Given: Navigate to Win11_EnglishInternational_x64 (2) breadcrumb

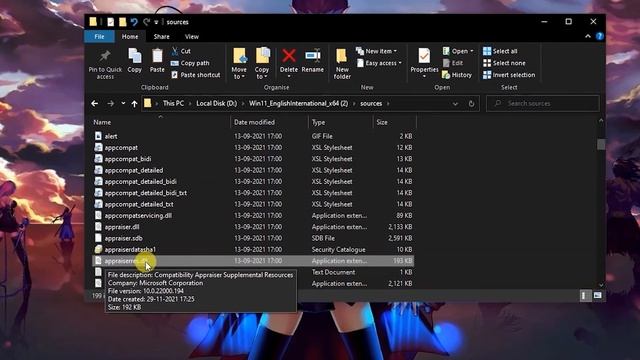Looking at the screenshot, I should [x=298, y=104].
